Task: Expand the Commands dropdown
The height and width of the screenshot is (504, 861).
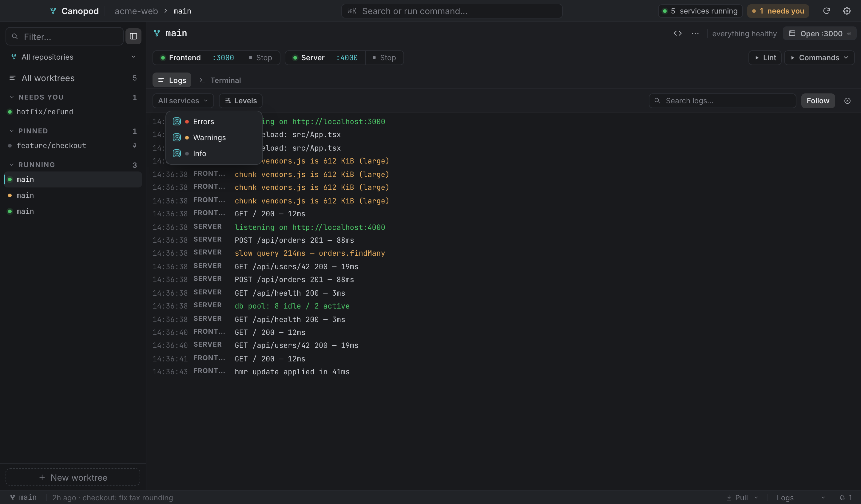Action: [819, 58]
